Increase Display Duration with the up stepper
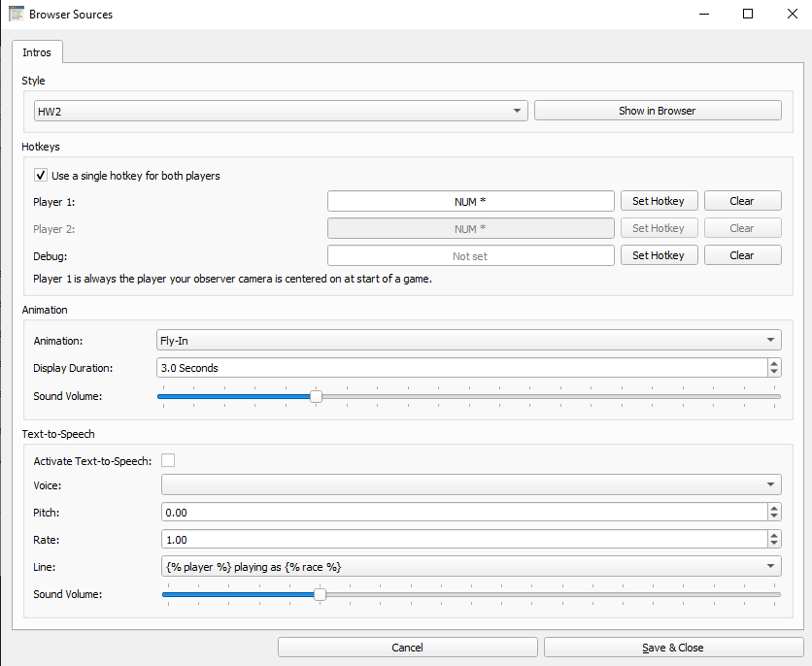 coord(774,363)
